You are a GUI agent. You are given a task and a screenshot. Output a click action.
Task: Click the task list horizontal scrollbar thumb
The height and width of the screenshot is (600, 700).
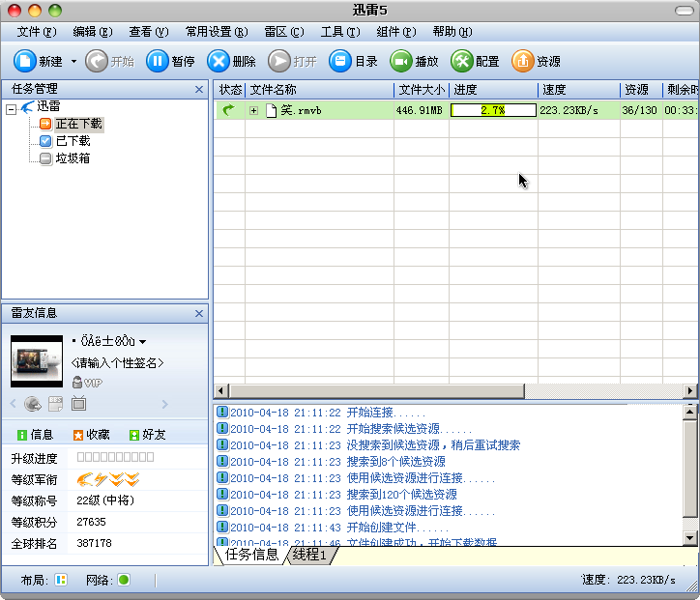tap(376, 390)
